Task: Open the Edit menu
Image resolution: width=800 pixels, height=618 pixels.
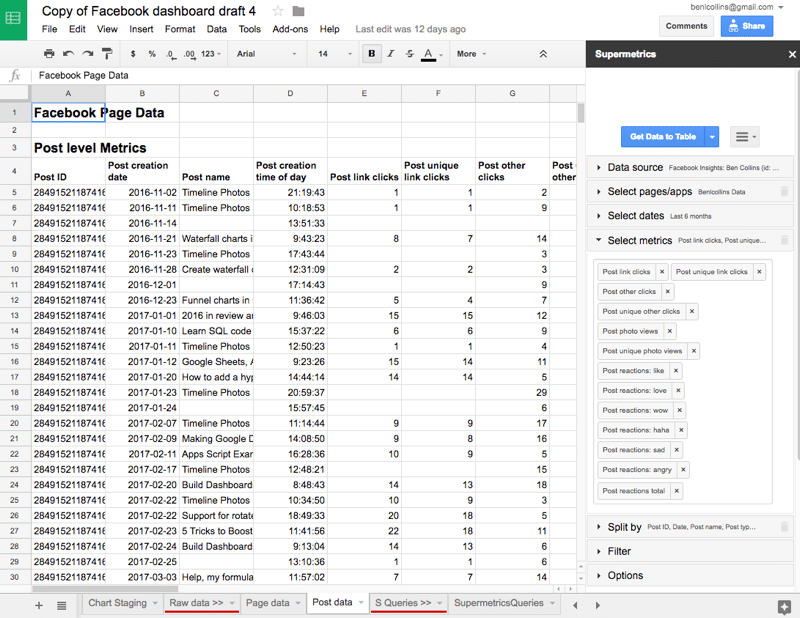Action: tap(77, 29)
